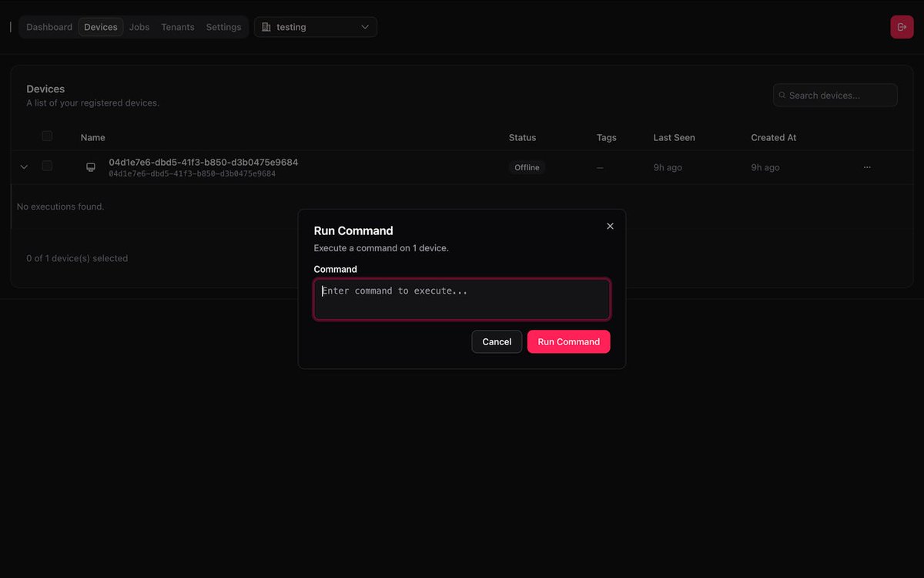The width and height of the screenshot is (924, 578).
Task: Click the tags dash for the device row
Action: point(600,167)
